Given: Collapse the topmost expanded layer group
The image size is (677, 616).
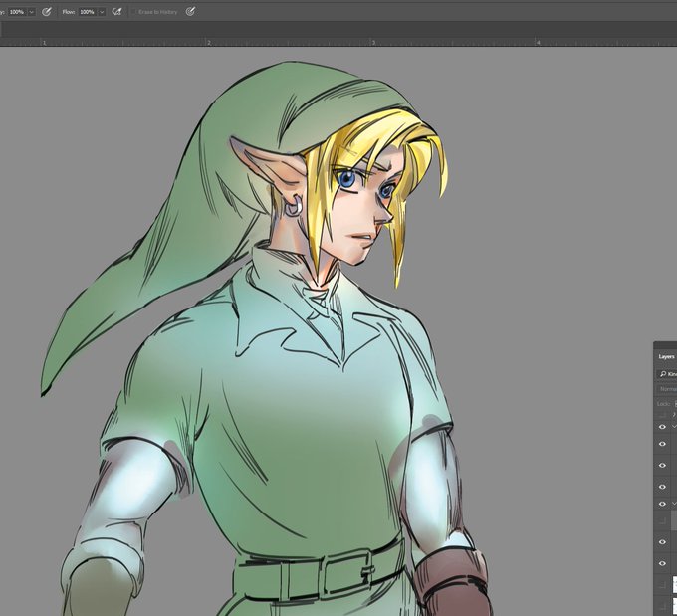Looking at the screenshot, I should [x=674, y=427].
